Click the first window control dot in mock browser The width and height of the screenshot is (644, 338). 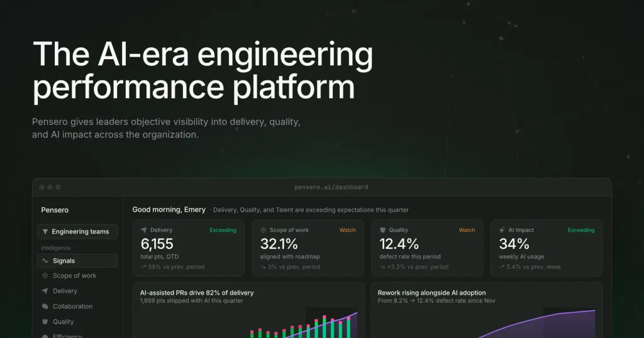click(x=42, y=187)
